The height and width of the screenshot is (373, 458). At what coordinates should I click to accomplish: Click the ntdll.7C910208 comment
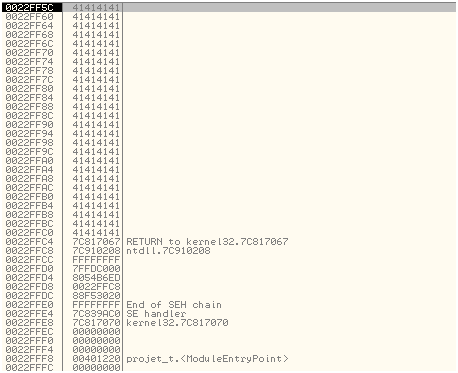click(168, 251)
